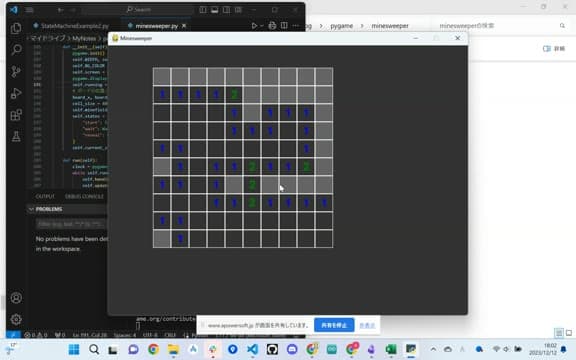Click the pygame breadcrumb in File Explorer
Viewport: 576px width, 360px height.
[342, 26]
